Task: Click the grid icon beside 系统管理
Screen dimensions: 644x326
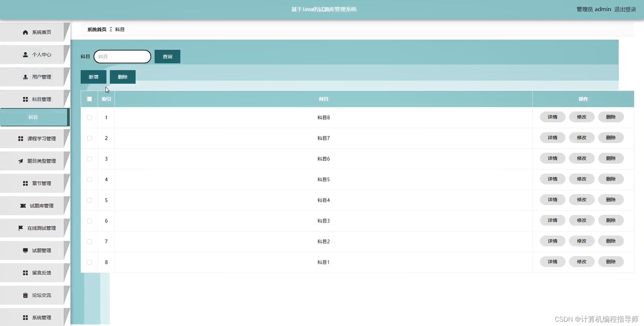Action: (25, 318)
